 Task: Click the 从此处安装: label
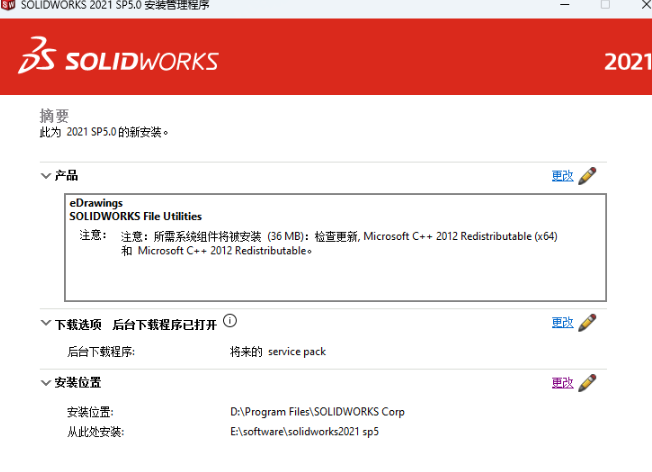pos(96,432)
